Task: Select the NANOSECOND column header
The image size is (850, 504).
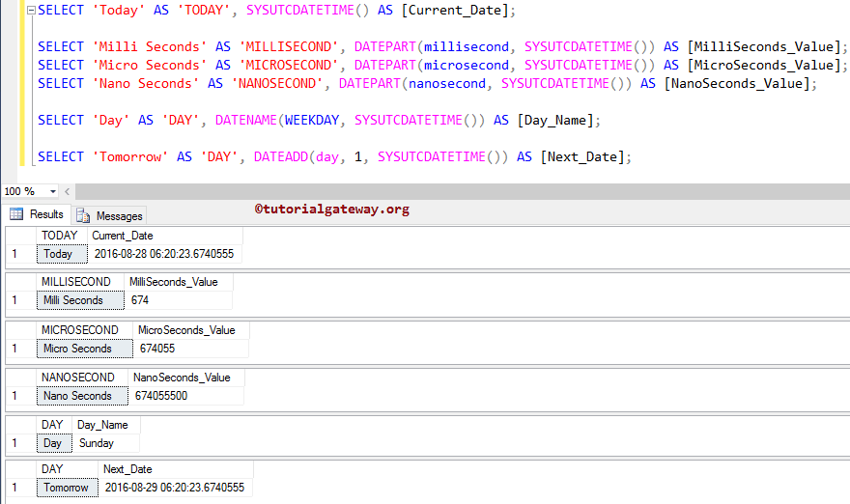Action: [82, 378]
